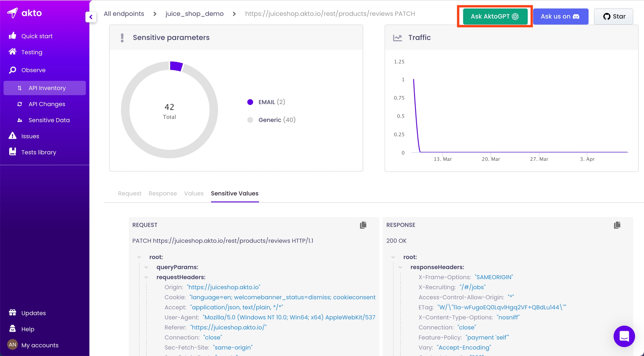644x356 pixels.
Task: Collapse the sidebar with arrow icon
Action: click(91, 17)
